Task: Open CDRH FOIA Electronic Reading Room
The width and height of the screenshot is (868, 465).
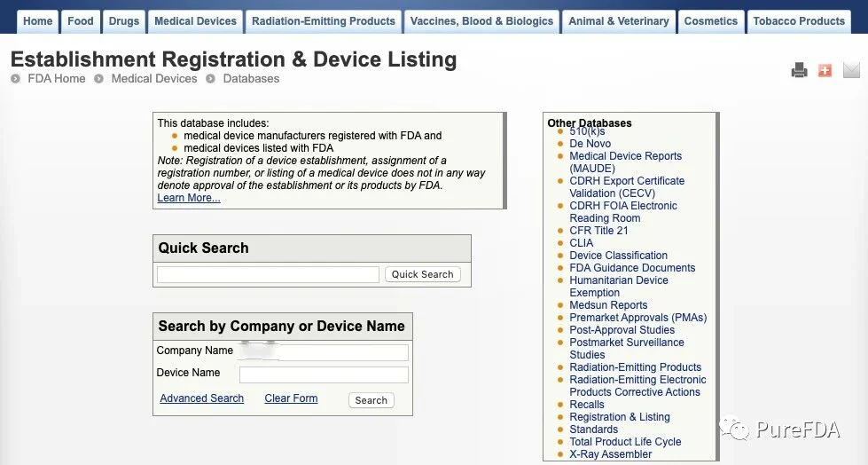Action: click(x=622, y=212)
